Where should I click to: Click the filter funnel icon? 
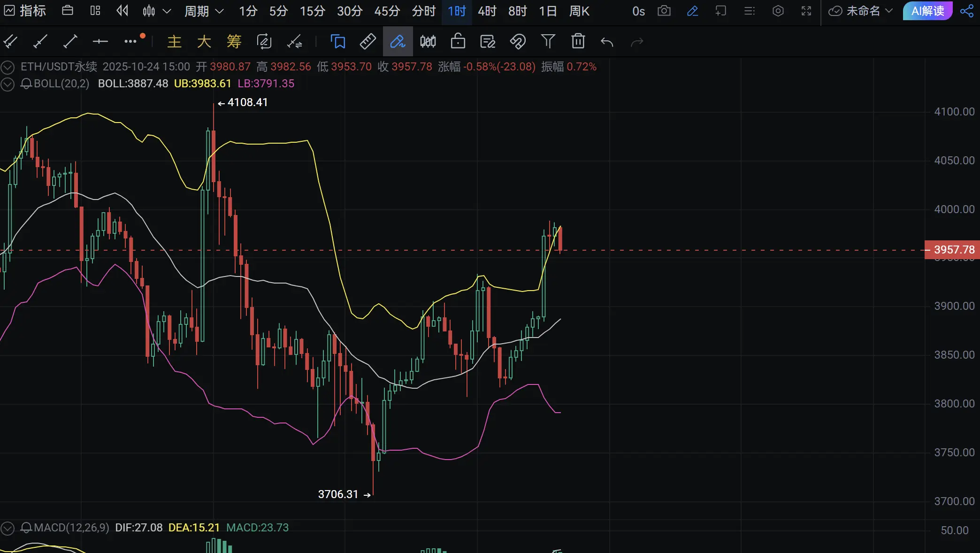[548, 42]
